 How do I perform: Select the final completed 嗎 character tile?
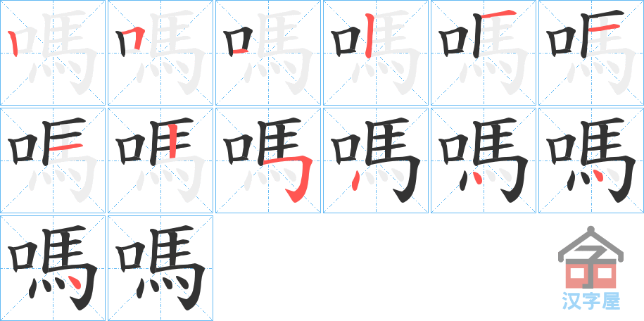click(160, 268)
